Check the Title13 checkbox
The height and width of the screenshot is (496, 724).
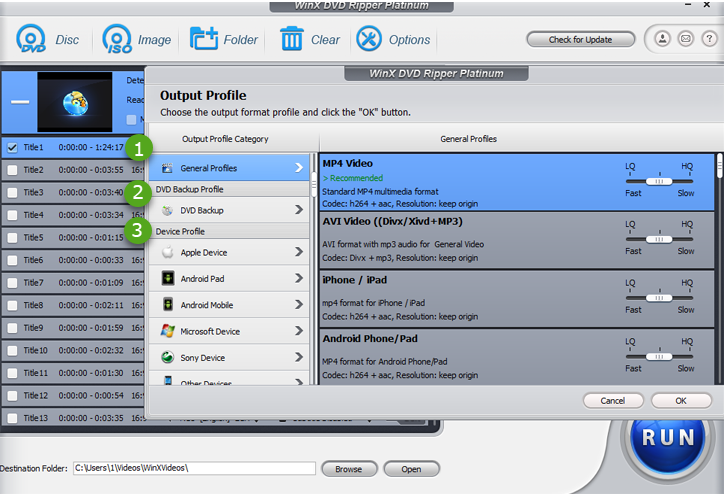point(12,418)
